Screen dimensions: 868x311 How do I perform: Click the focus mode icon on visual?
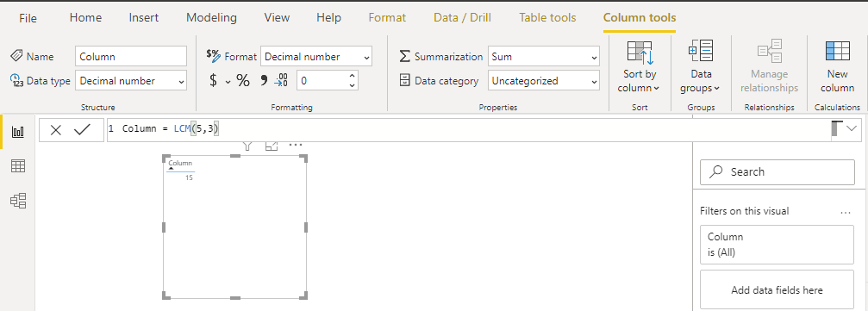coord(272,146)
